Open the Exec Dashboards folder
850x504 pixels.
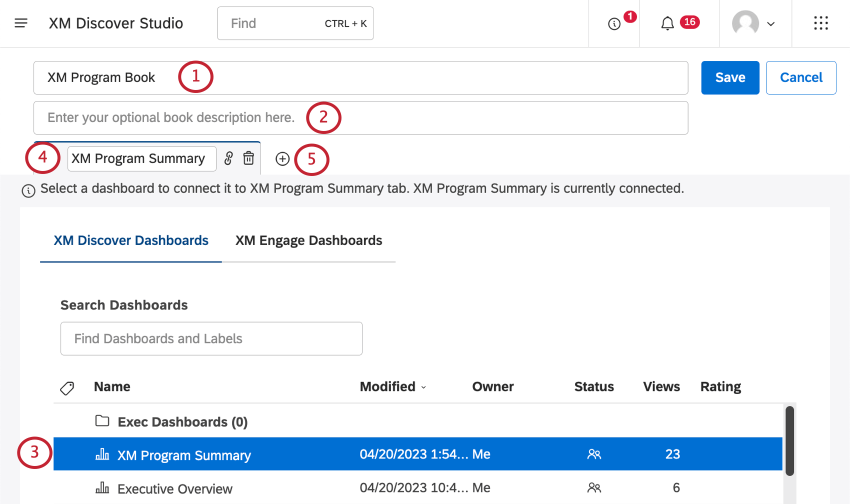182,422
